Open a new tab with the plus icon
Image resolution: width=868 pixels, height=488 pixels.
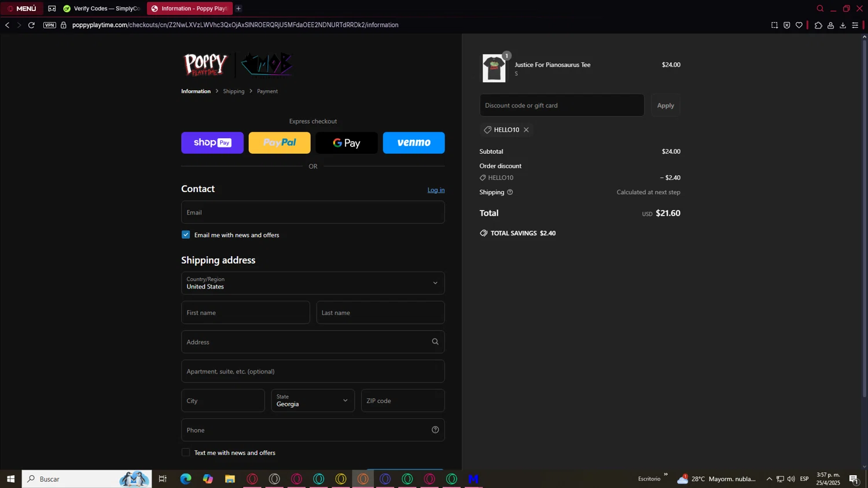[238, 9]
